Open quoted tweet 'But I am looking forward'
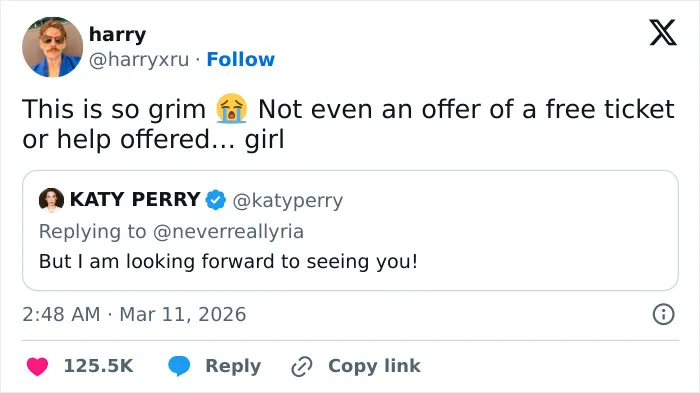The image size is (700, 393). (x=350, y=230)
